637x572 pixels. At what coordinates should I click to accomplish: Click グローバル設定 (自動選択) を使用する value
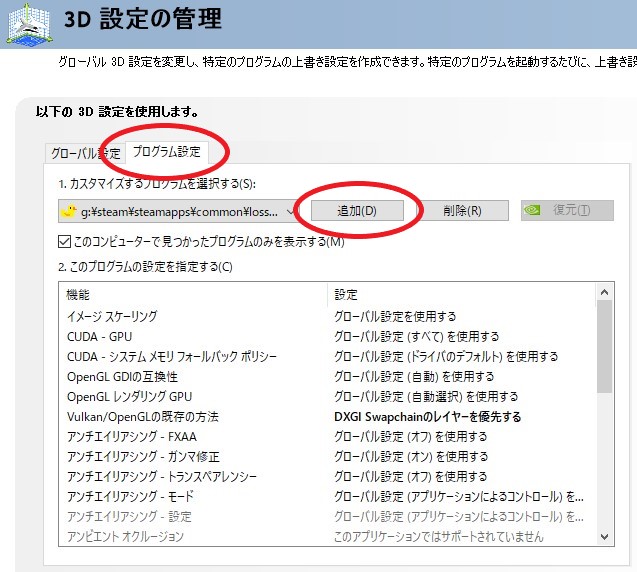(426, 396)
